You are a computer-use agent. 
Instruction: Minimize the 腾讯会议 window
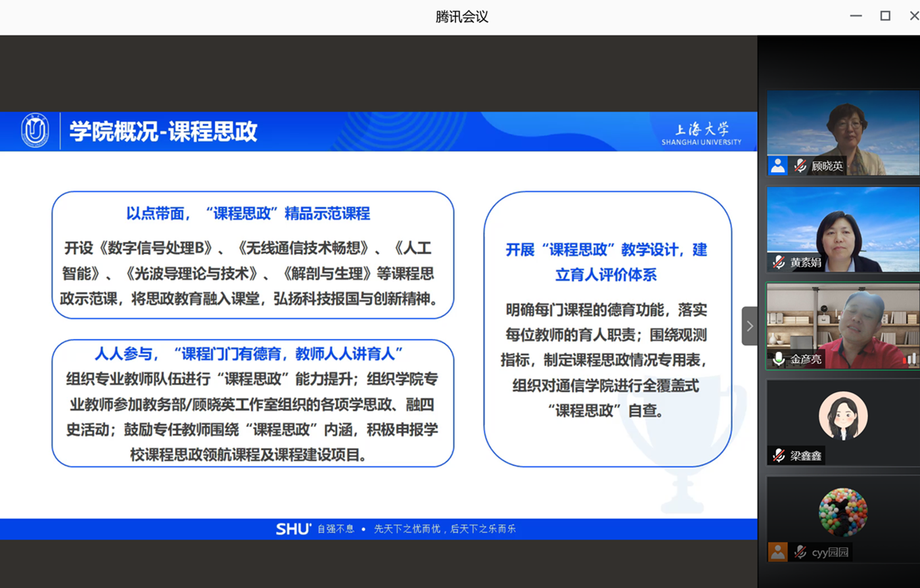click(856, 16)
